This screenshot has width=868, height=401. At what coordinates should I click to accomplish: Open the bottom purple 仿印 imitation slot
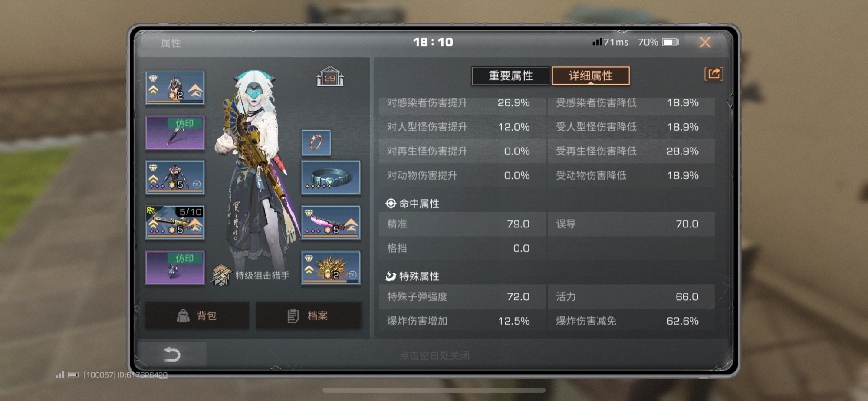tap(175, 268)
